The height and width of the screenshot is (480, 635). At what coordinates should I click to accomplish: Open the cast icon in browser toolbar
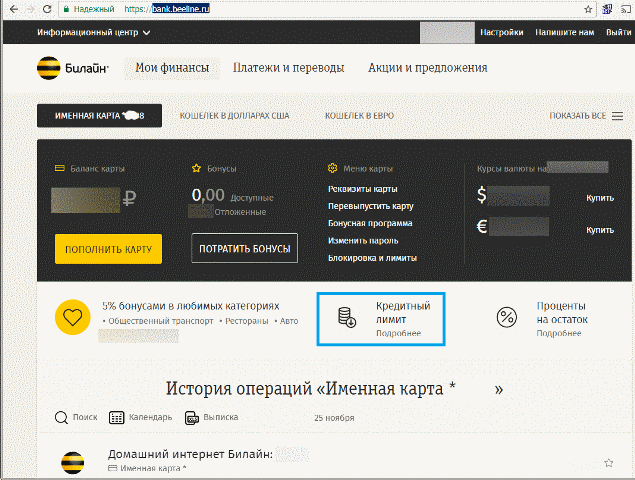pyautogui.click(x=626, y=9)
